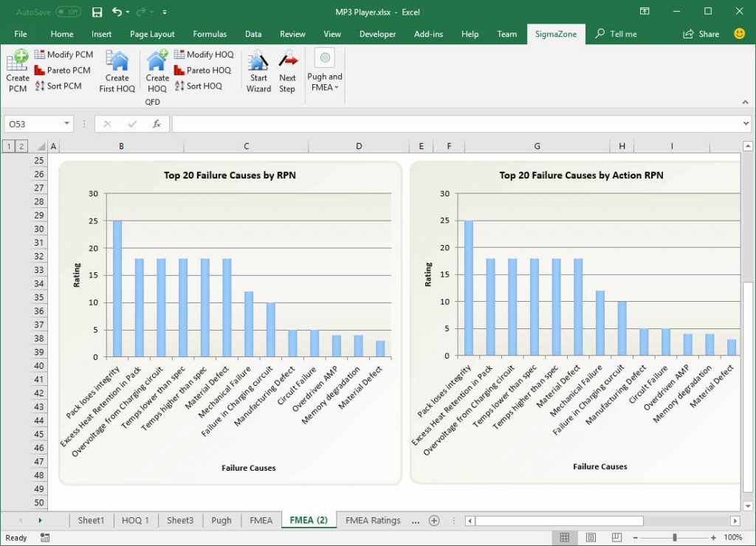Launch the Start Wizard
756x546 pixels.
(x=258, y=72)
